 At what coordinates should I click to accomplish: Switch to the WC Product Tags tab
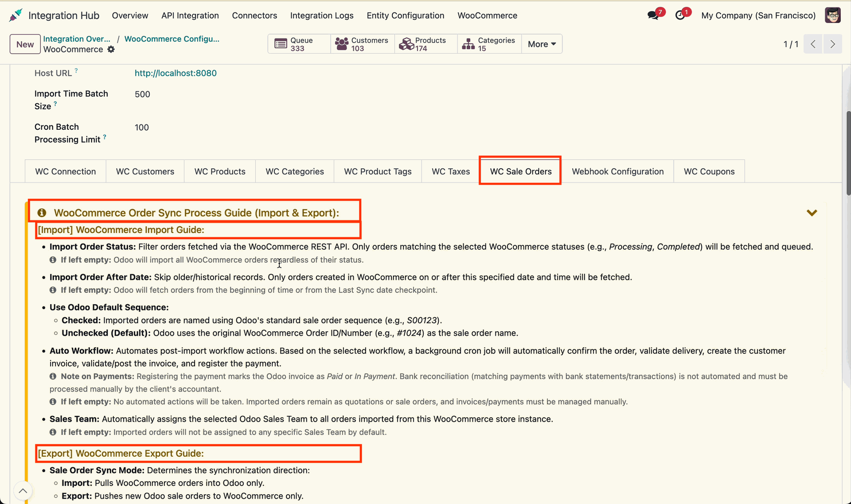click(x=378, y=171)
